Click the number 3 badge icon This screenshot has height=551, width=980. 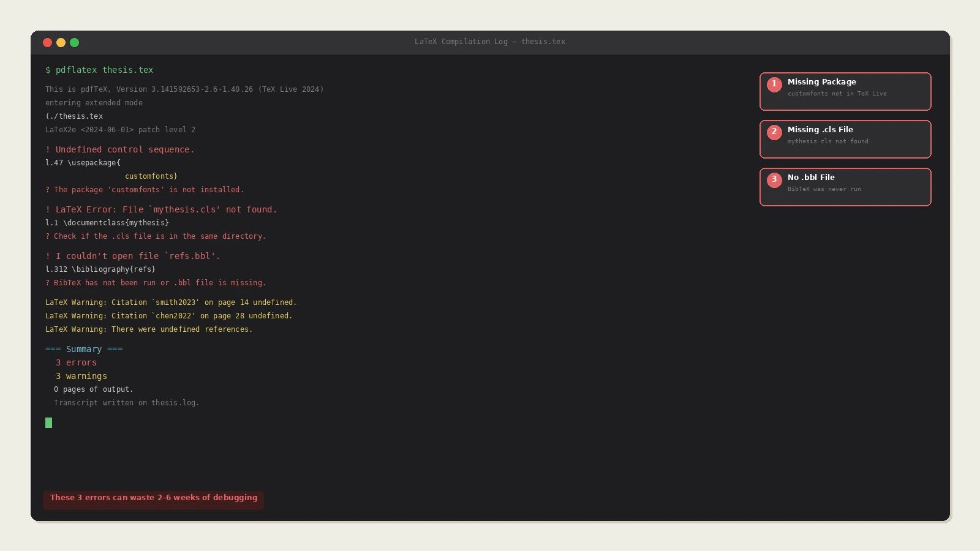[x=774, y=180]
